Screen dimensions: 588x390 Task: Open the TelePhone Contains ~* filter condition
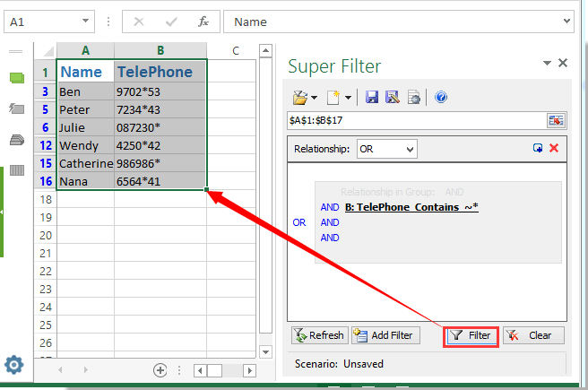(x=411, y=207)
